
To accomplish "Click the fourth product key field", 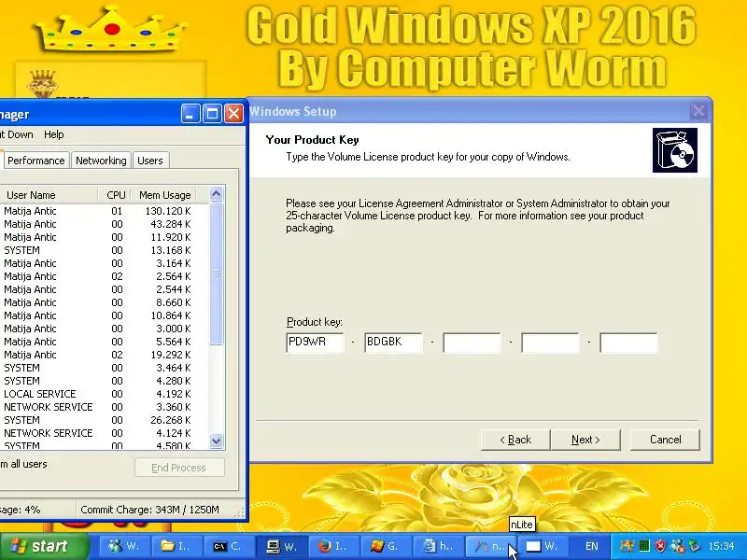I will 550,343.
